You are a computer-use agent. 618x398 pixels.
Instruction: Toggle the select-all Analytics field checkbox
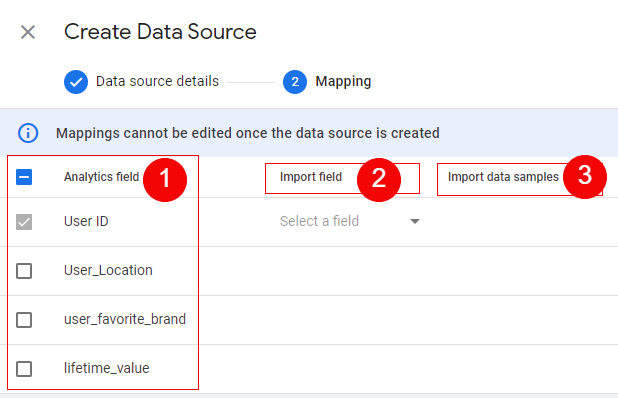click(24, 177)
